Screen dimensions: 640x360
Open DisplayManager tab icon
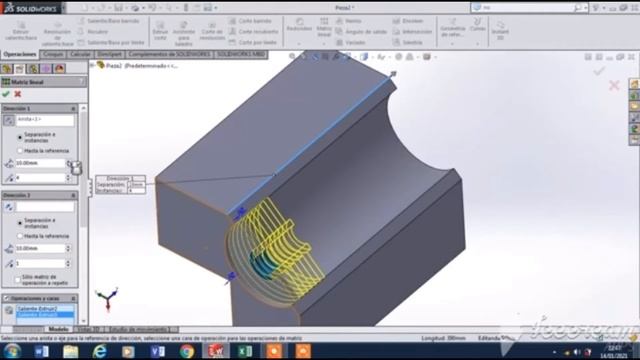click(x=60, y=69)
